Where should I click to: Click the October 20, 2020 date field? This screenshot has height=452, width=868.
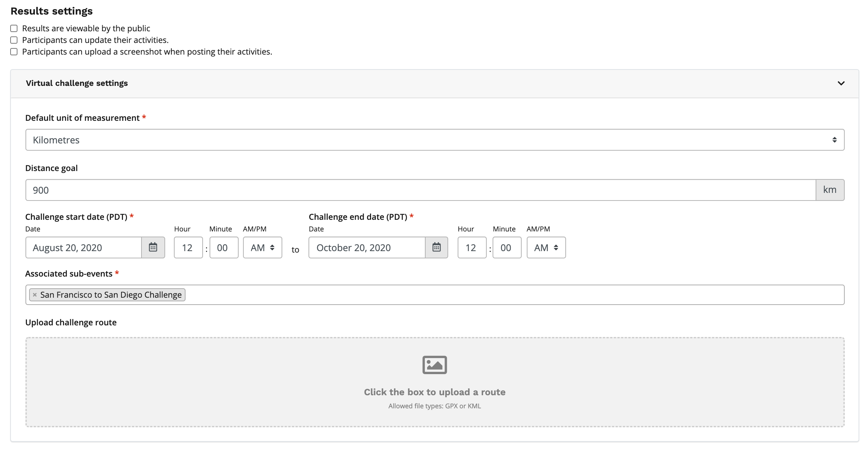tap(367, 247)
